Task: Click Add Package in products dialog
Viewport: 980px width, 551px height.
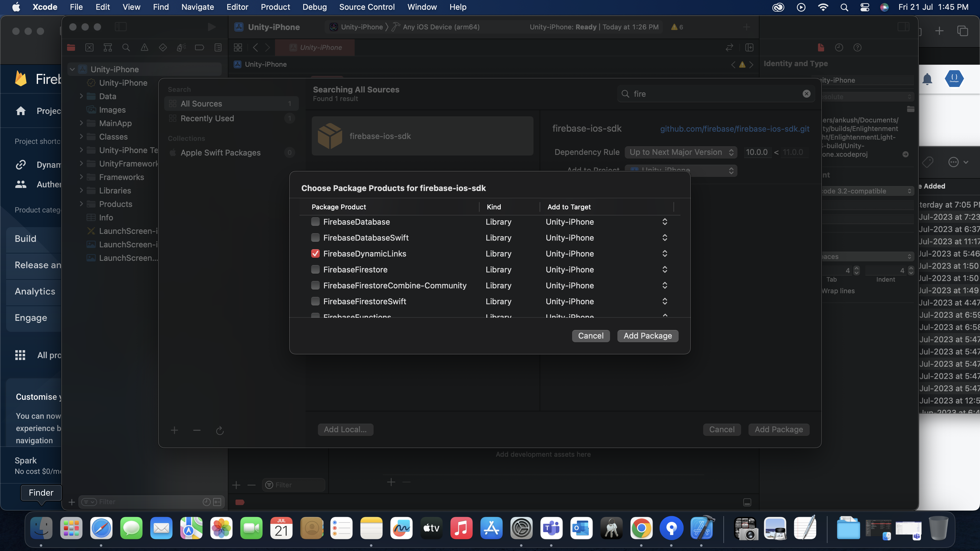Action: coord(647,336)
